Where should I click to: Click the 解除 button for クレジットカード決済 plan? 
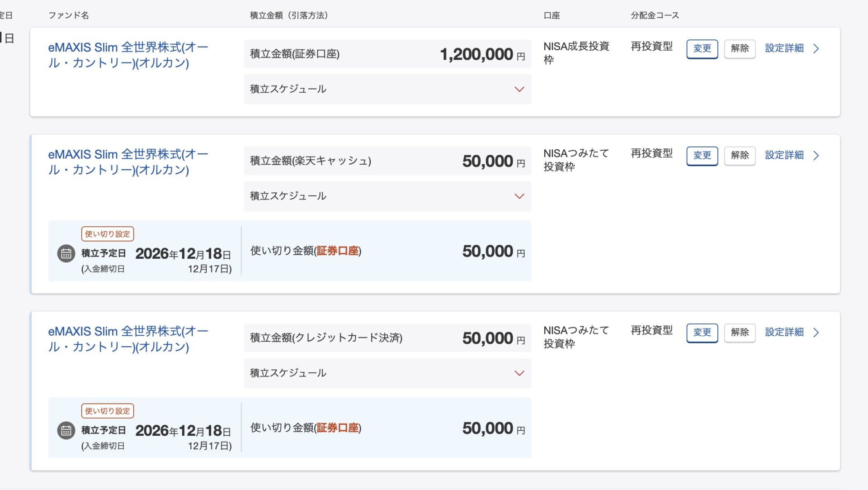740,332
